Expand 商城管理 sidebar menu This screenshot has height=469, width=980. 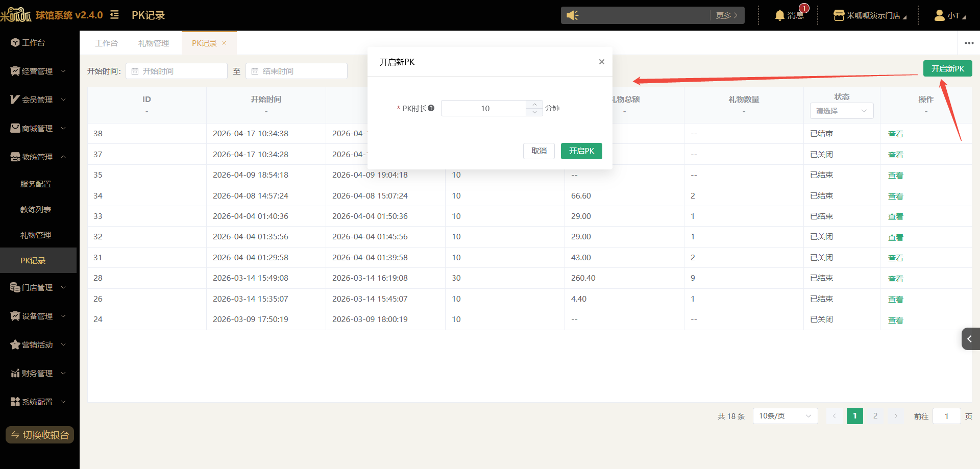click(x=38, y=128)
